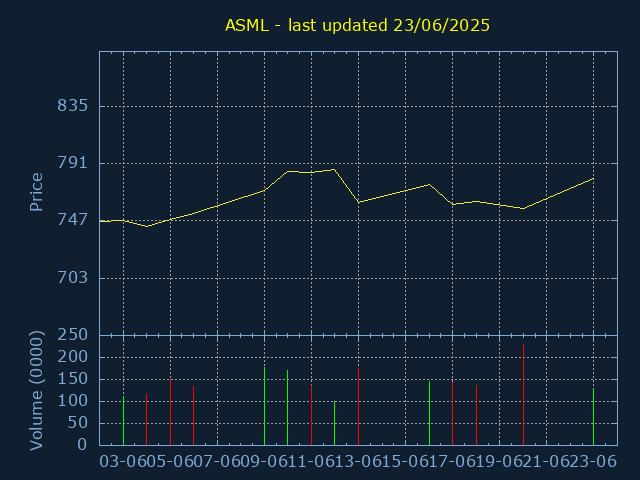Viewport: 640px width, 480px height.
Task: Click the 13-06 date label
Action: pyautogui.click(x=358, y=462)
